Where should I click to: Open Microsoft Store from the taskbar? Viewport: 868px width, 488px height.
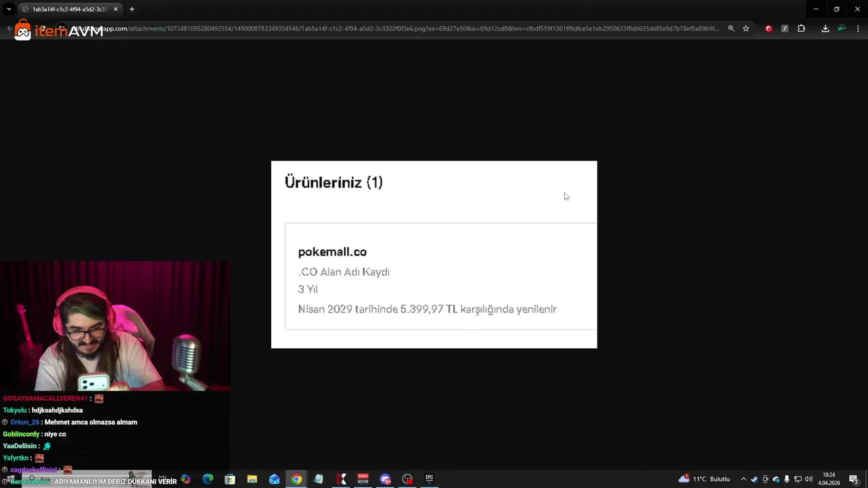click(230, 479)
